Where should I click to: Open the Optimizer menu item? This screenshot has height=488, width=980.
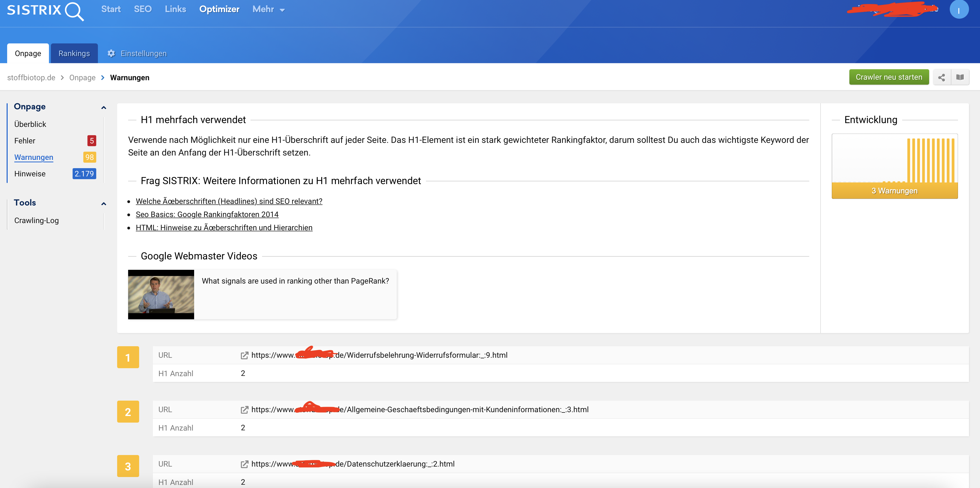(219, 10)
